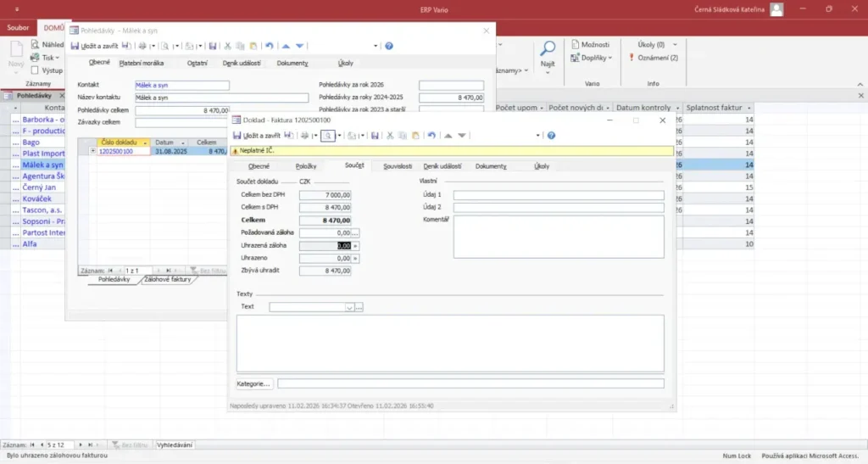Open print preview in the Faktura window toolbar

point(326,136)
